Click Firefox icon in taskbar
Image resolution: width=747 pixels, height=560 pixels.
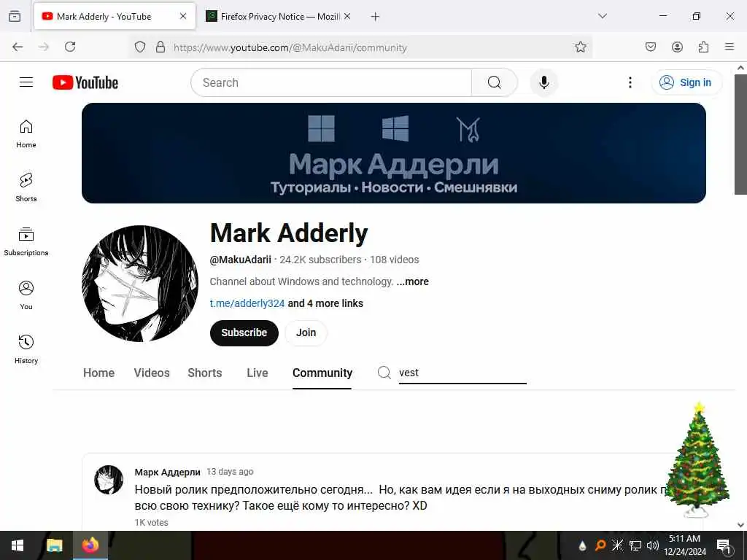(x=90, y=545)
